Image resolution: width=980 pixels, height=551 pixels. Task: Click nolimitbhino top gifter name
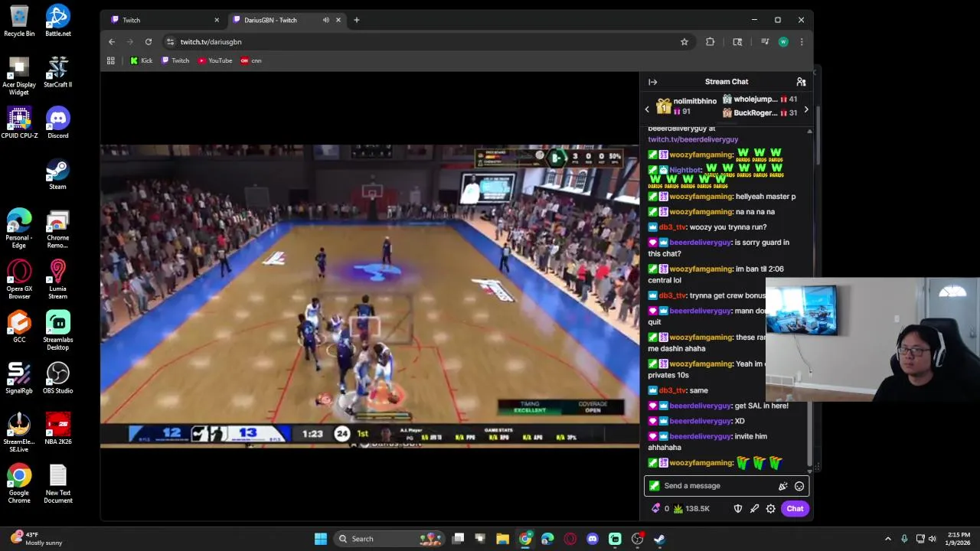[694, 101]
